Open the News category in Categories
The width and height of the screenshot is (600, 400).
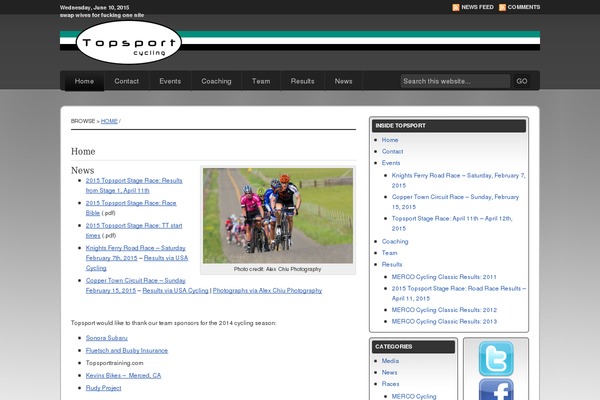[x=390, y=372]
